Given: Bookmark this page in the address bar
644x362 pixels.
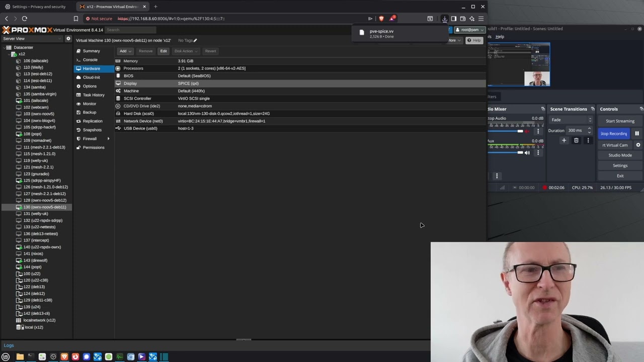Looking at the screenshot, I should tap(76, 19).
